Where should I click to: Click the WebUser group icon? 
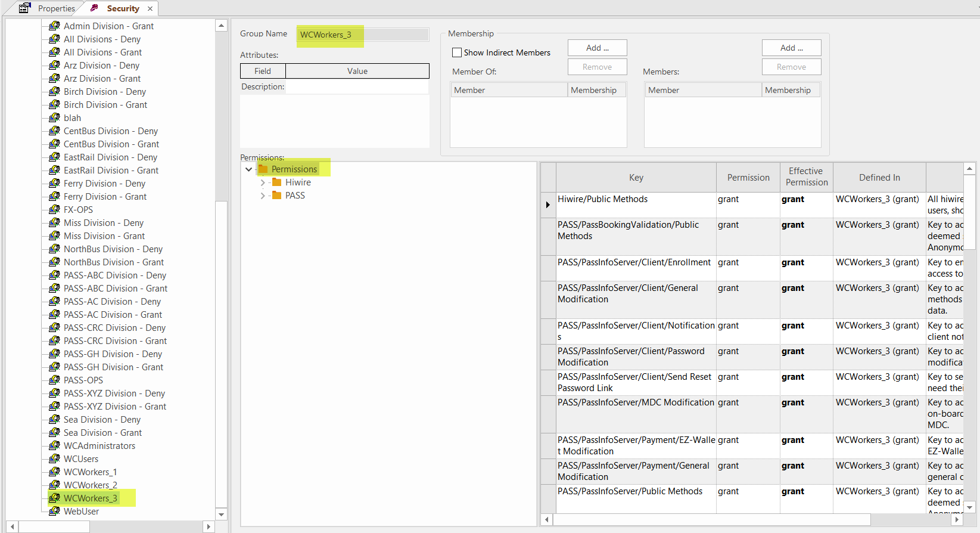pyautogui.click(x=54, y=511)
